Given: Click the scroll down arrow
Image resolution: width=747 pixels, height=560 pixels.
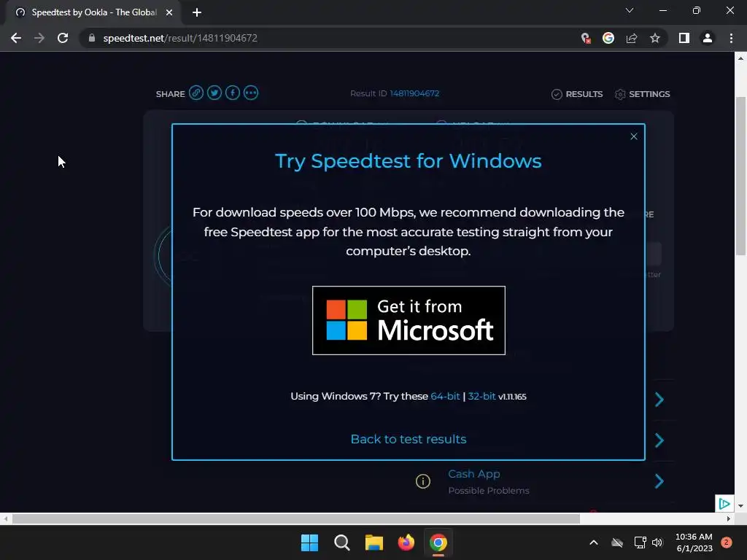Looking at the screenshot, I should point(740,506).
